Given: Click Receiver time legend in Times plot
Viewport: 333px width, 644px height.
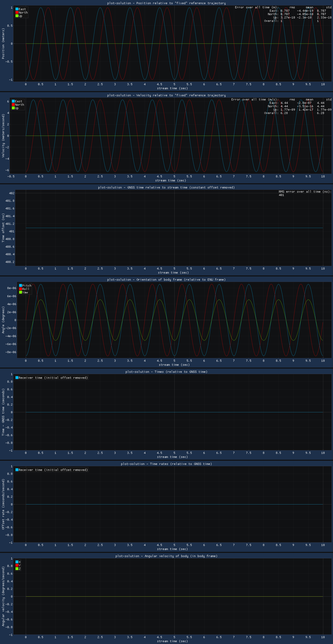Looking at the screenshot, I should tap(52, 378).
